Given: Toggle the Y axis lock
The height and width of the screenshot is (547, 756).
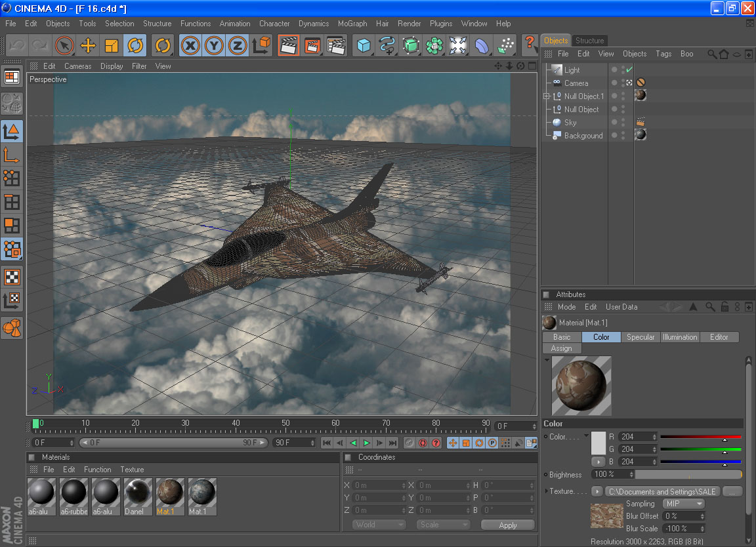Looking at the screenshot, I should tap(214, 46).
